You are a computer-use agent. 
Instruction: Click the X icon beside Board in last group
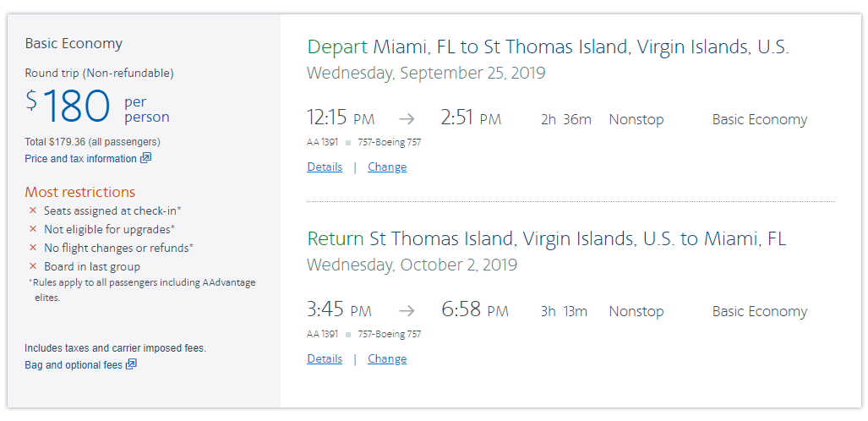33,266
